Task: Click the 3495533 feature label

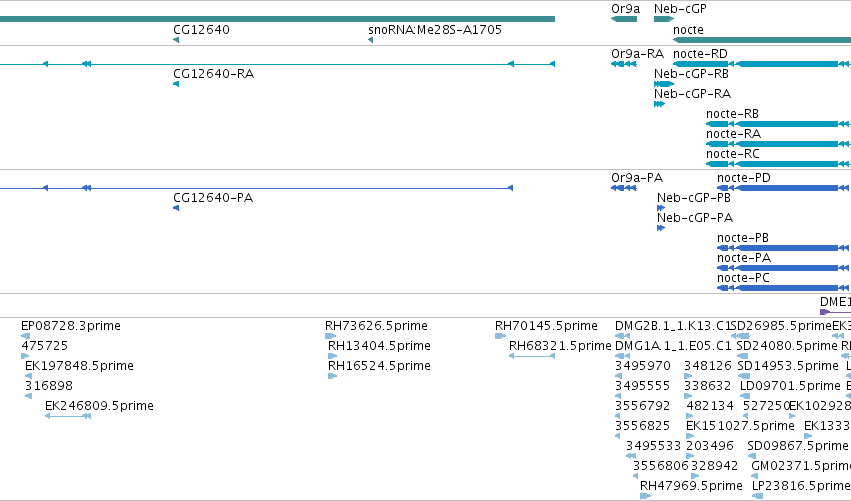Action: point(653,447)
